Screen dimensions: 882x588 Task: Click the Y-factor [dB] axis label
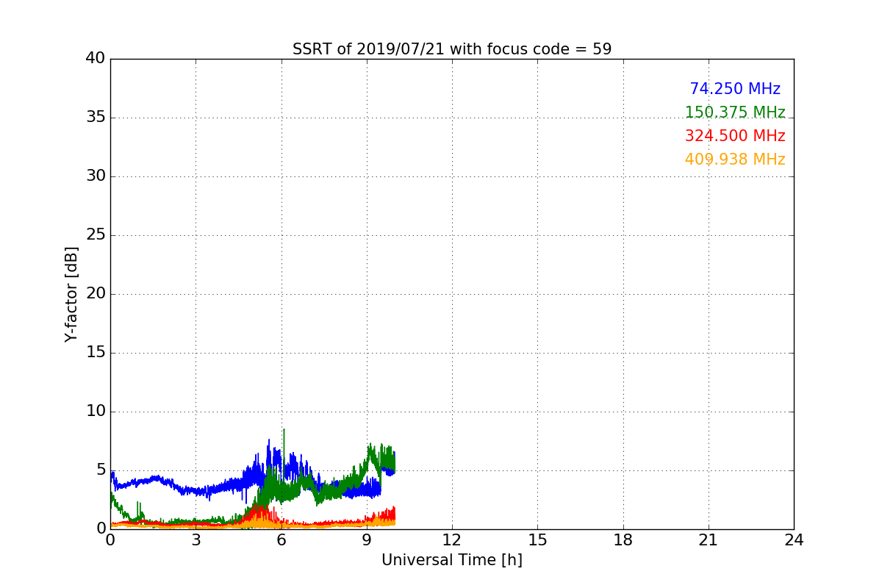click(71, 294)
